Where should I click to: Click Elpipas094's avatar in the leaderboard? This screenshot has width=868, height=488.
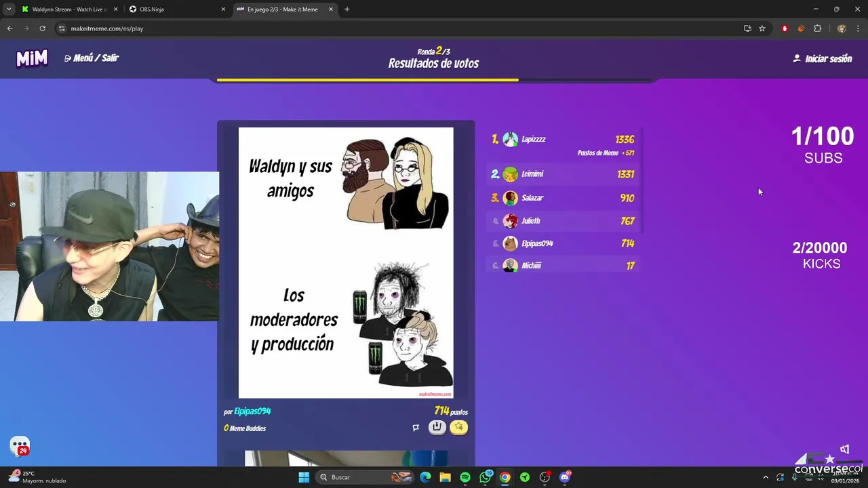[x=511, y=243]
